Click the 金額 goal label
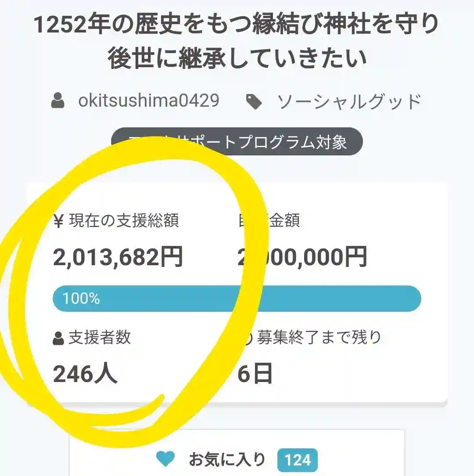 click(284, 221)
